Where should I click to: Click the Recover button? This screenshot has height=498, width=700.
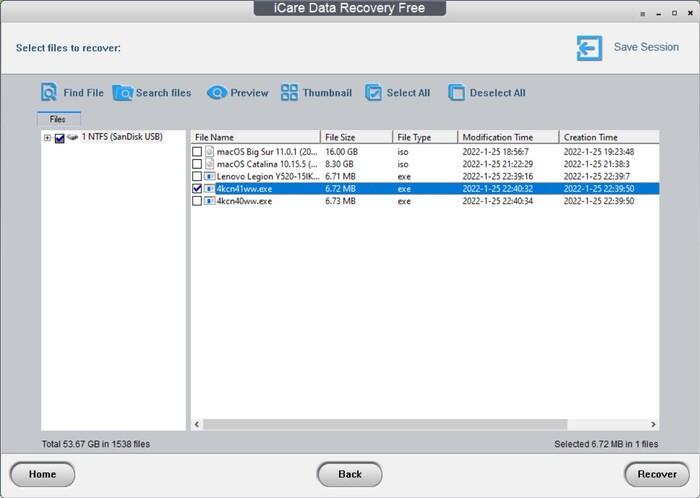[657, 474]
